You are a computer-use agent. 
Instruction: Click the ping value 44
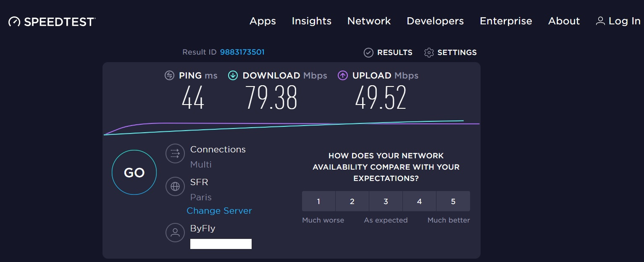pyautogui.click(x=193, y=97)
